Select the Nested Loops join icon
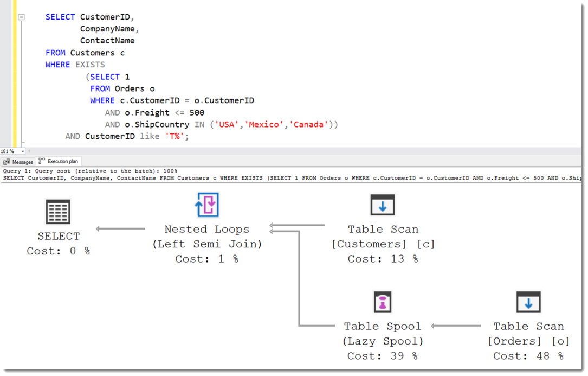588x376 pixels. 206,205
